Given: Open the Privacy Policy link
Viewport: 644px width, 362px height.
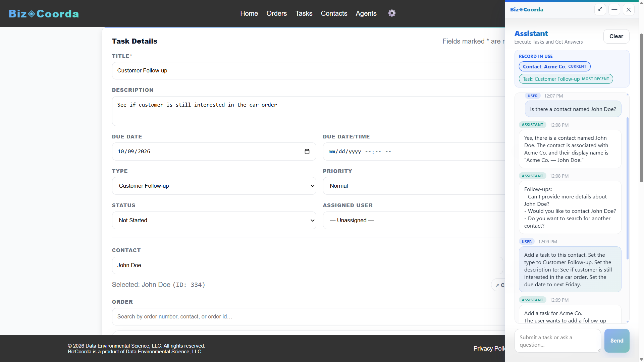Looking at the screenshot, I should pos(489,349).
